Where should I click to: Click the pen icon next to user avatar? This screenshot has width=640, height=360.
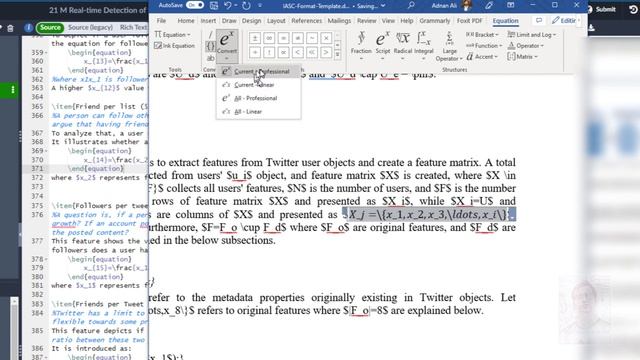(x=489, y=5)
